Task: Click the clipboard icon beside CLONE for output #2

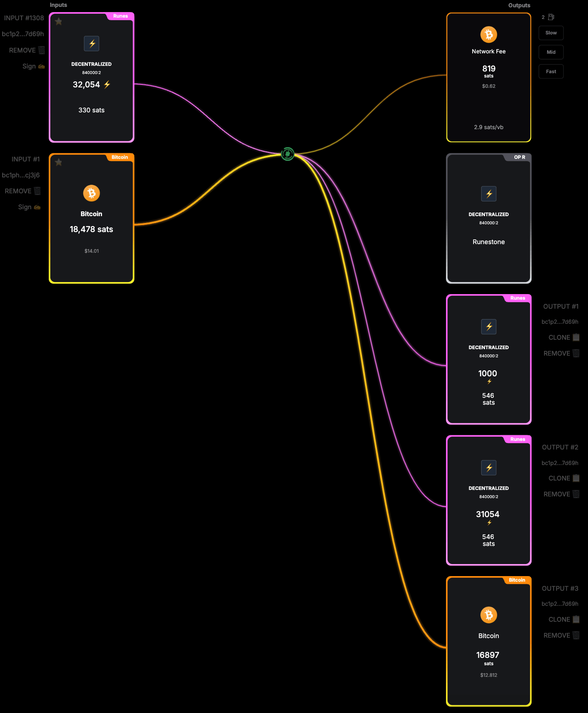Action: [576, 478]
